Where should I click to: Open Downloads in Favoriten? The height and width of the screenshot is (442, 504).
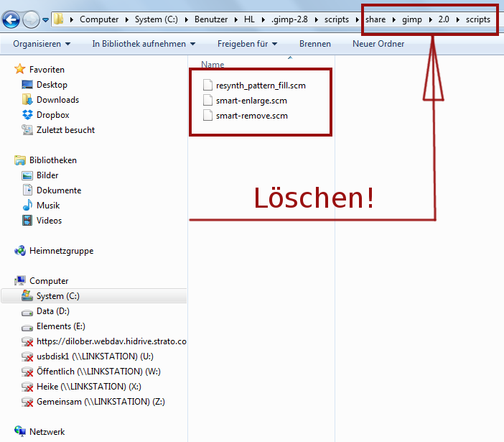tap(58, 100)
